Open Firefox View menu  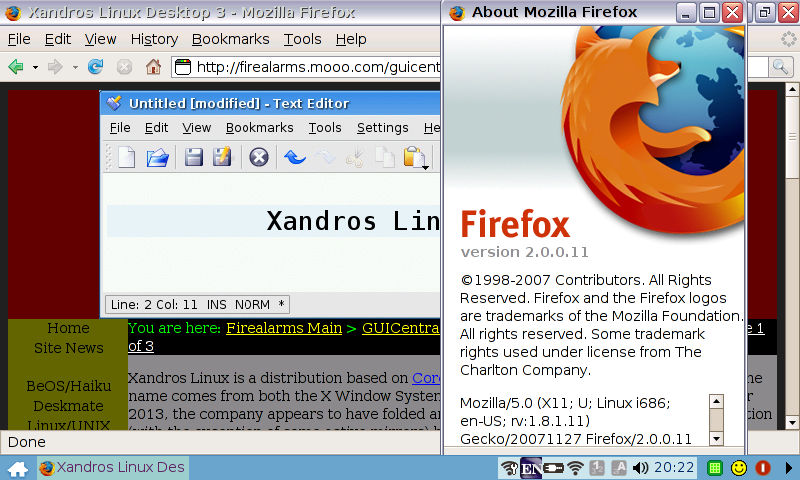pyautogui.click(x=101, y=39)
